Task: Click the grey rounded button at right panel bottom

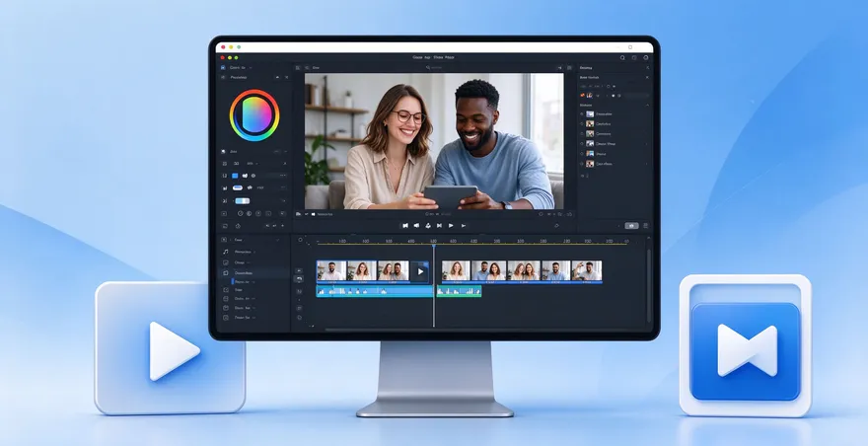Action: click(631, 226)
